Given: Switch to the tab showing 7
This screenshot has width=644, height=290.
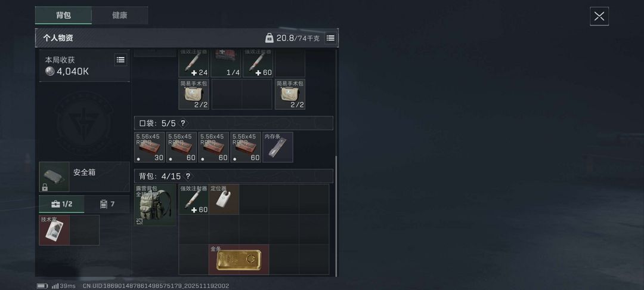Looking at the screenshot, I should coord(107,204).
